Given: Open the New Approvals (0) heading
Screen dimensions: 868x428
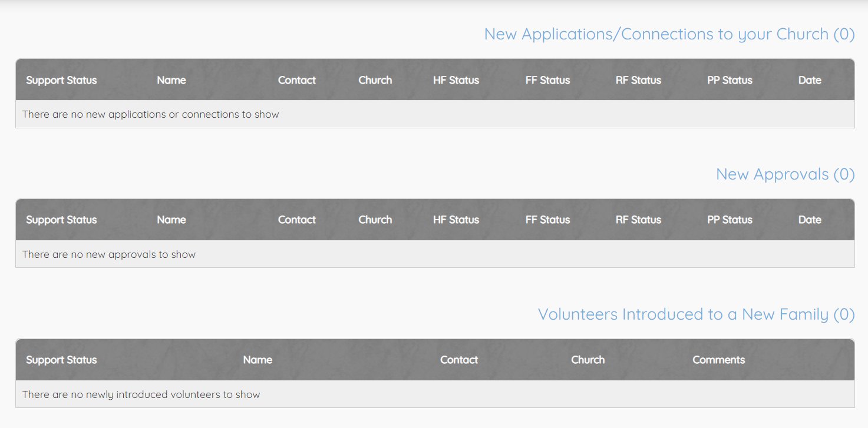Looking at the screenshot, I should (785, 174).
